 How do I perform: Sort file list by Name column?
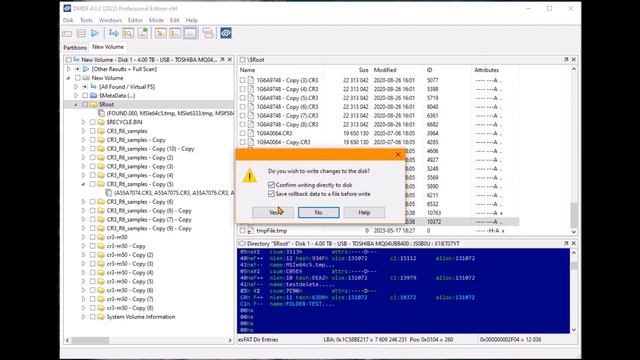tap(247, 70)
